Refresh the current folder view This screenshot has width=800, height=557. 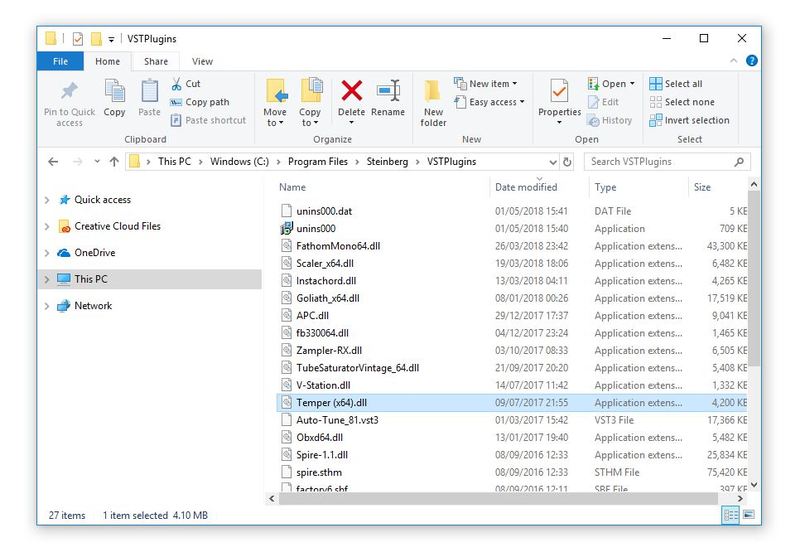click(568, 162)
